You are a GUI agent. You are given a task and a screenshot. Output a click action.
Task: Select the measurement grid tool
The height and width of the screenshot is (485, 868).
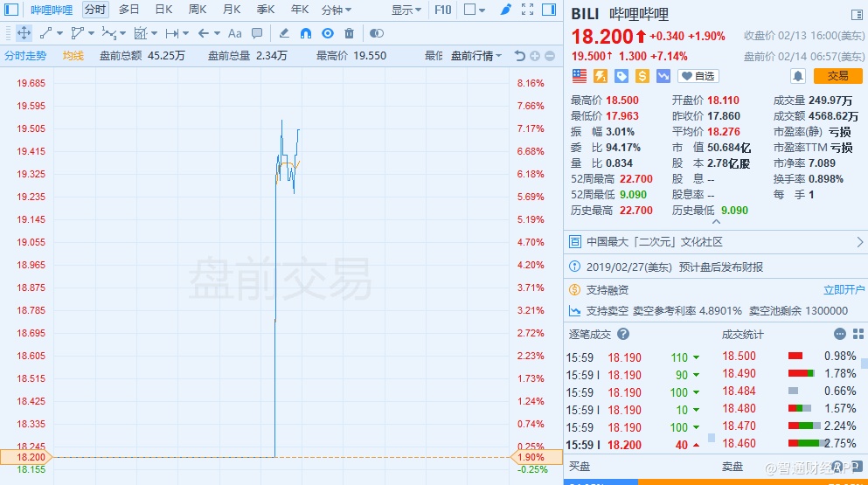click(x=141, y=33)
